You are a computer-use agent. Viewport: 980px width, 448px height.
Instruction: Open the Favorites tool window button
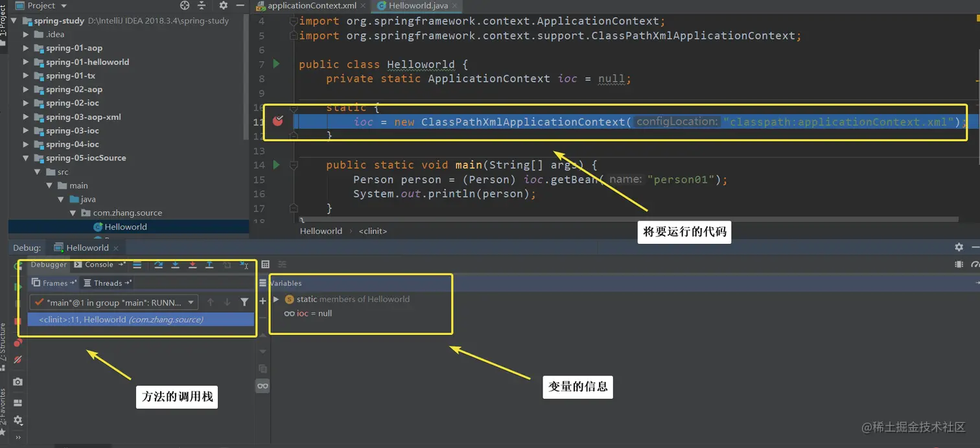point(4,412)
